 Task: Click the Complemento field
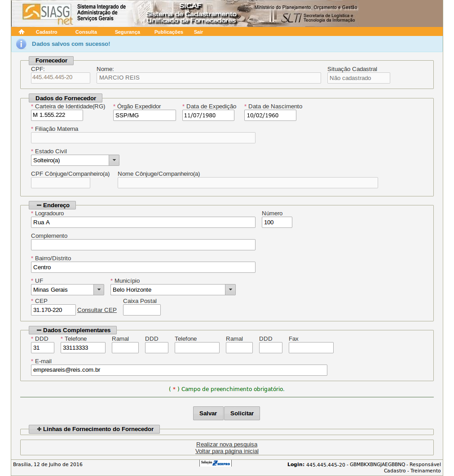[143, 245]
